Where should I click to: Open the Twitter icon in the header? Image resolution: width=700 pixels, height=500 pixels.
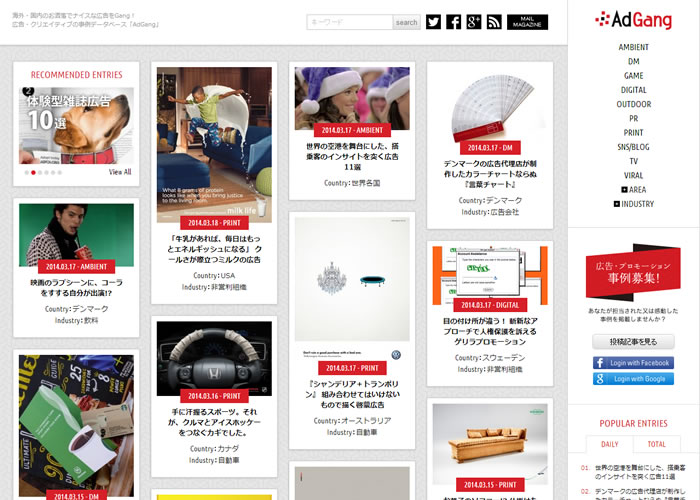pyautogui.click(x=433, y=22)
